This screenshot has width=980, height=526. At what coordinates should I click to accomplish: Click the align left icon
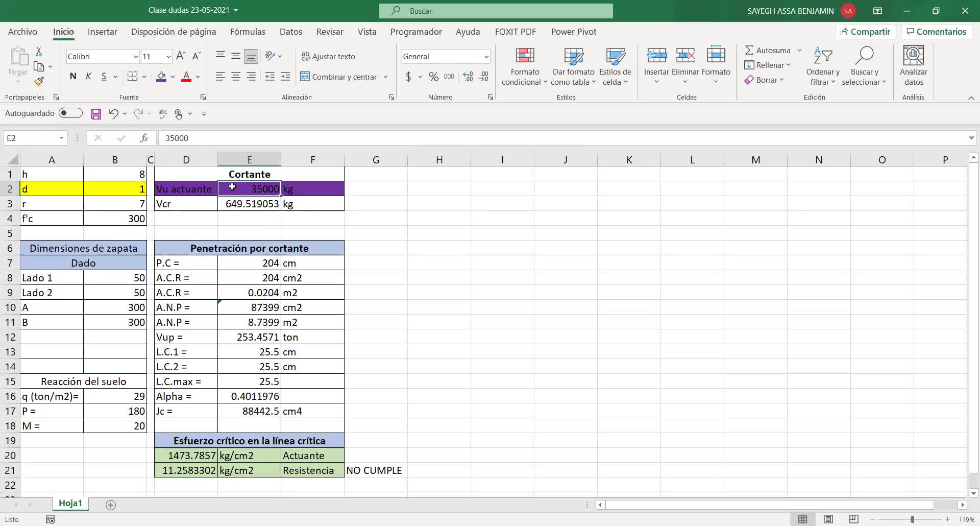220,77
